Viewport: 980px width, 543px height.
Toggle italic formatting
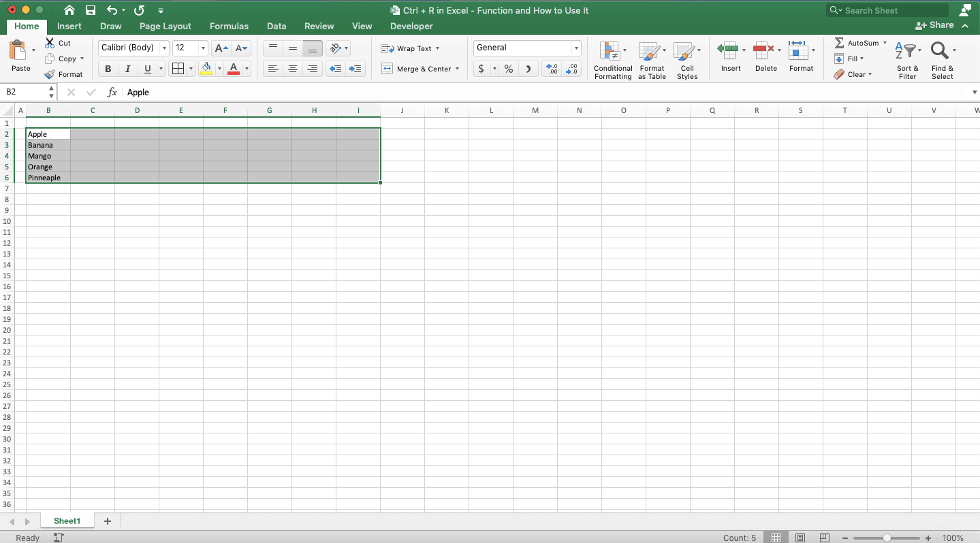pos(127,68)
